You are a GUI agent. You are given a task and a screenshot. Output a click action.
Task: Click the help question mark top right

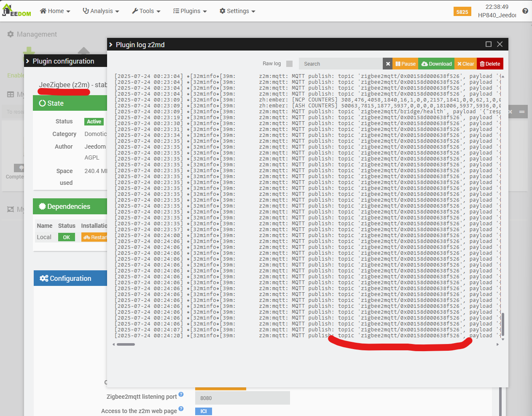click(x=525, y=11)
